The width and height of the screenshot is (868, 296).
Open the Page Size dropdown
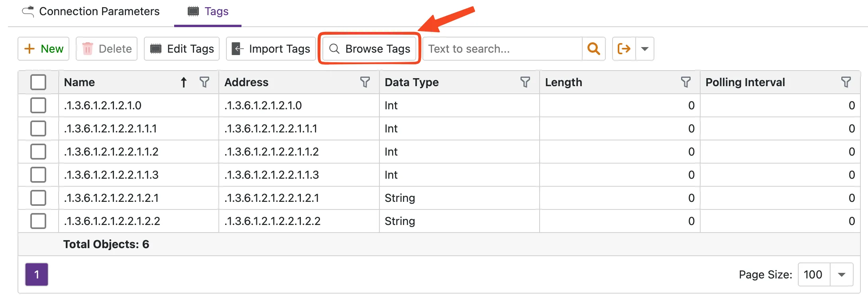[841, 274]
